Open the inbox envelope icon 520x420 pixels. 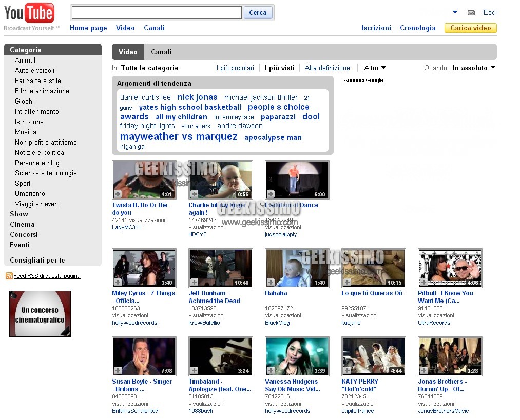click(x=471, y=13)
